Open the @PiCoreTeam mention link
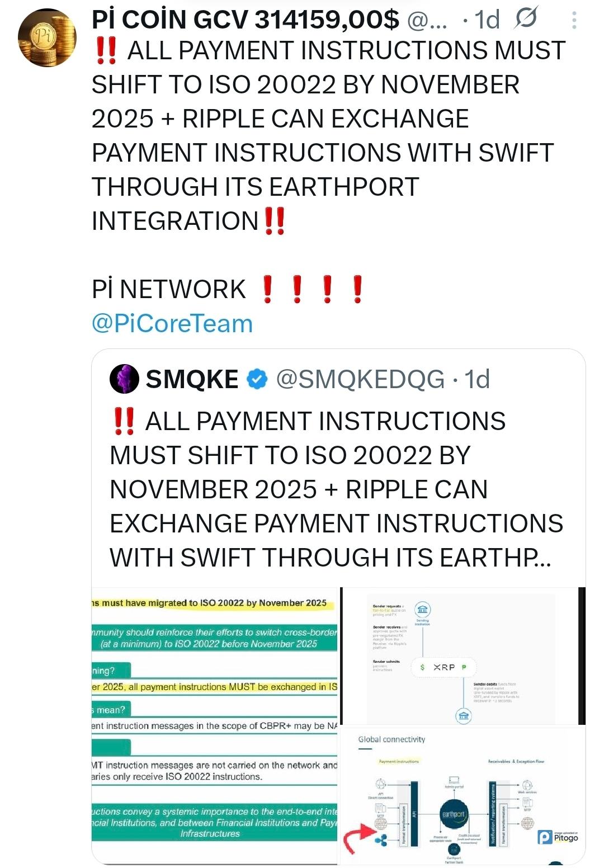This screenshot has height=868, width=604. pyautogui.click(x=172, y=323)
